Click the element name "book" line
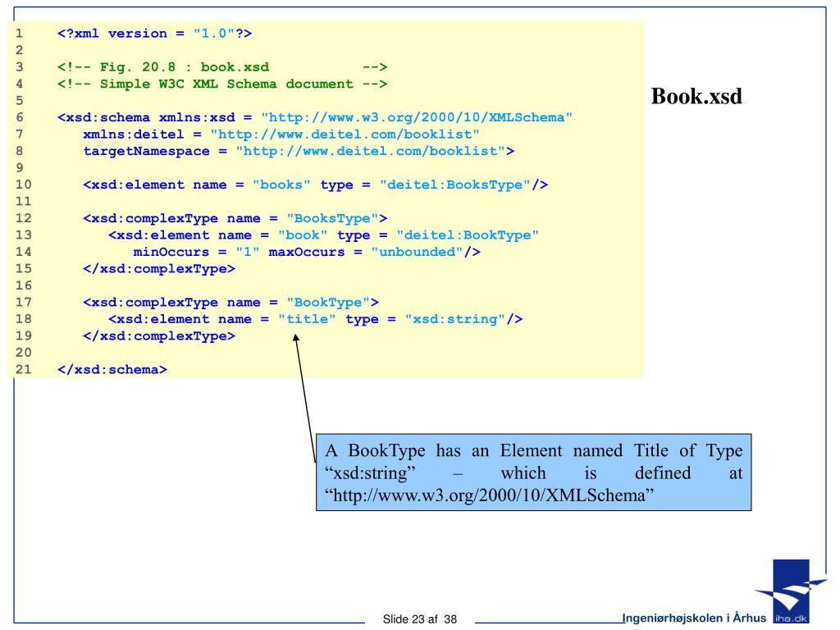This screenshot has height=630, width=840. click(323, 235)
